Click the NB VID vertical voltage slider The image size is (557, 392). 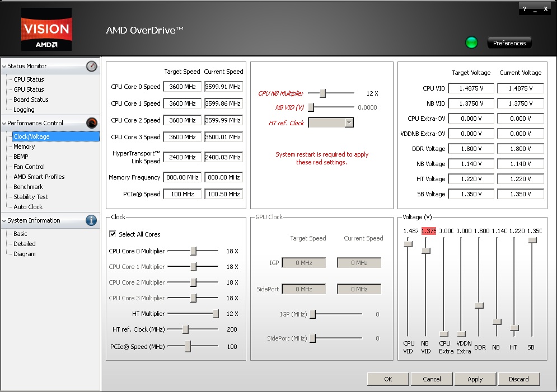[426, 251]
